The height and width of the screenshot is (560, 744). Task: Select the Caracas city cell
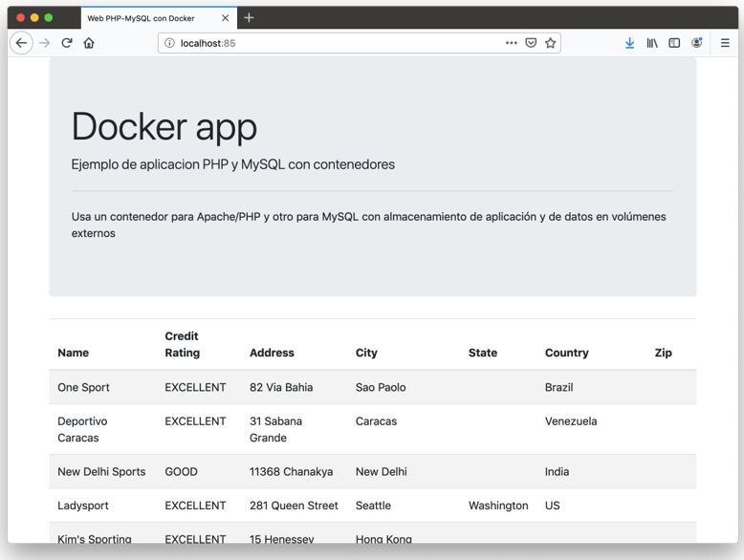coord(376,421)
